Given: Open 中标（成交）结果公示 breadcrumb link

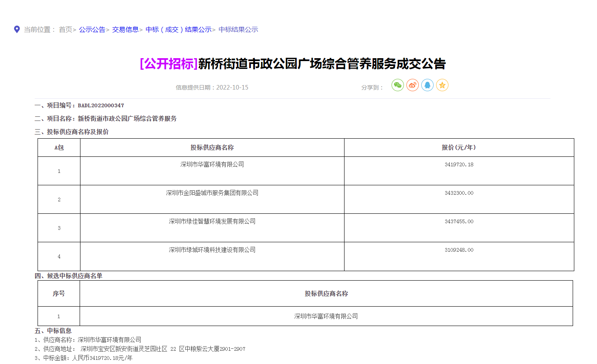Looking at the screenshot, I should click(x=178, y=30).
